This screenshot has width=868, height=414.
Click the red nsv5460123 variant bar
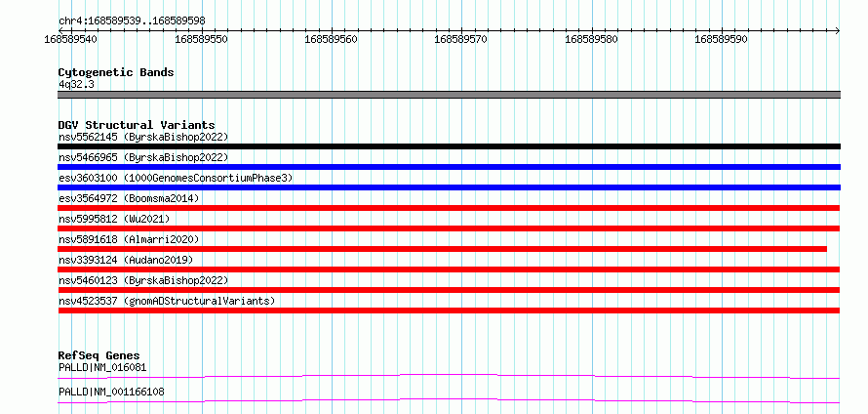click(x=449, y=290)
